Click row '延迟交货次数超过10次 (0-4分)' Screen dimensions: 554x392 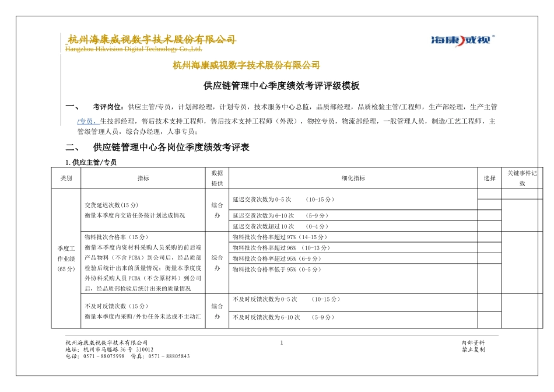coord(353,226)
